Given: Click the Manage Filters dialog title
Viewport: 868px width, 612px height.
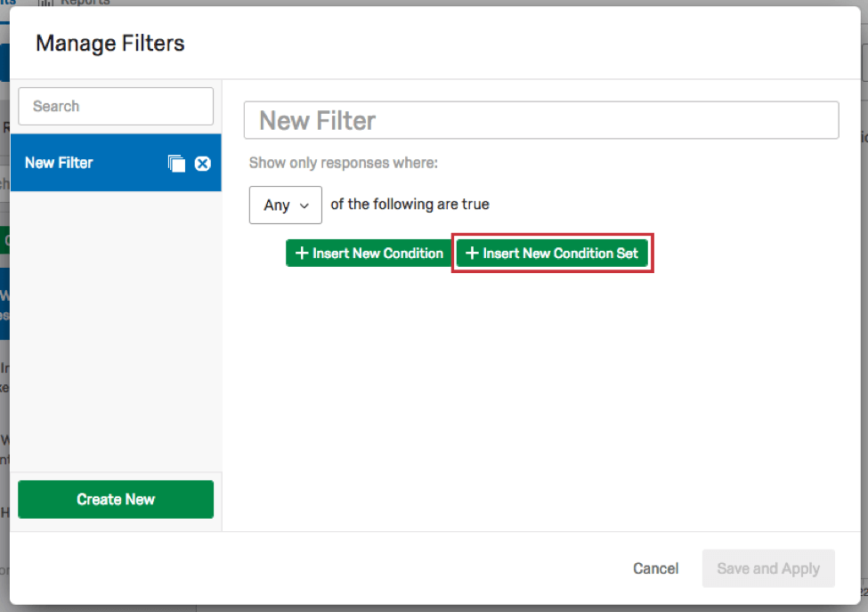Looking at the screenshot, I should click(110, 43).
